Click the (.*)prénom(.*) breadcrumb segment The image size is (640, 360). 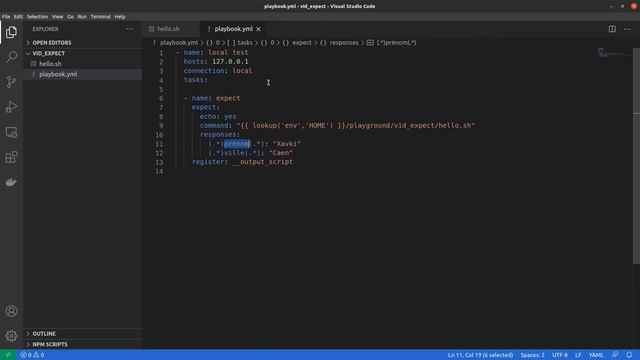tap(396, 42)
